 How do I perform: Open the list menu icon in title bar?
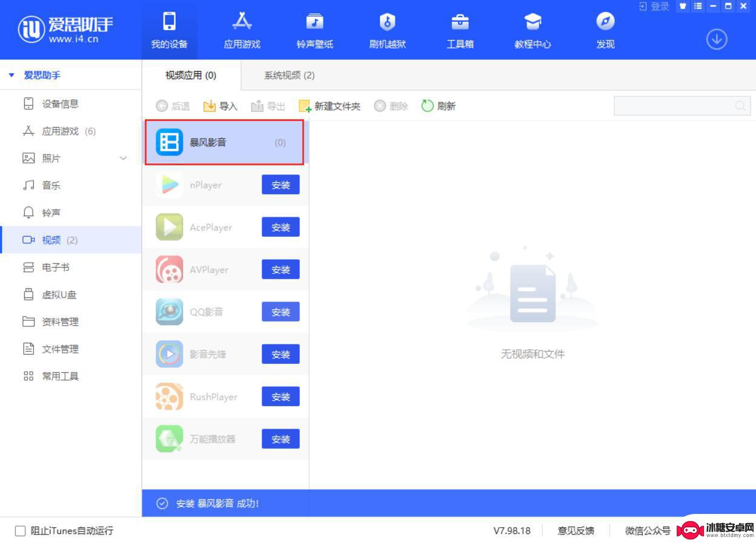(x=698, y=6)
